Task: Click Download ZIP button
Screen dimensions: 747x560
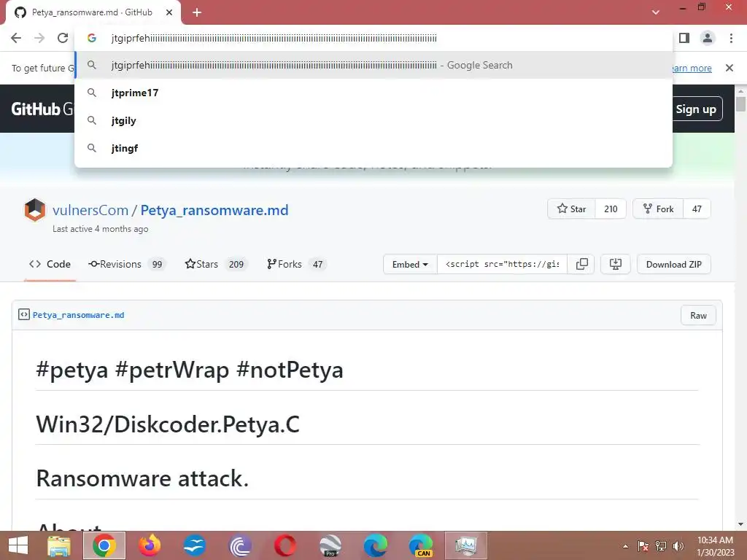Action: point(673,264)
